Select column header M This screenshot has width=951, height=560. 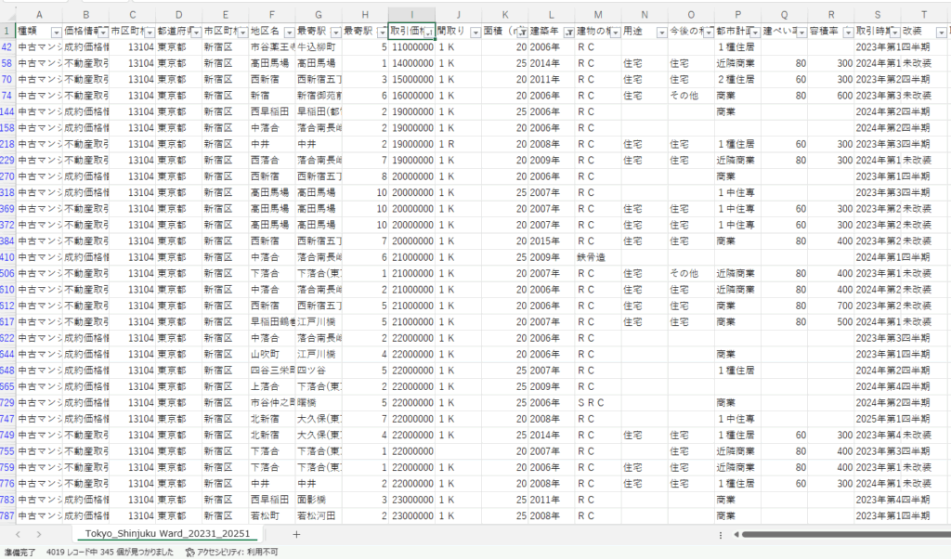point(597,15)
